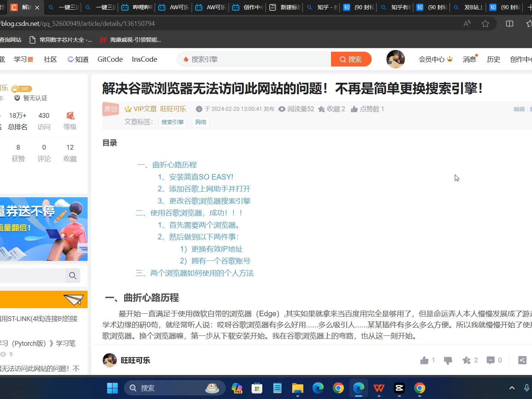Click the 旺旺可乐 author name under title
The image size is (532, 399).
click(173, 109)
